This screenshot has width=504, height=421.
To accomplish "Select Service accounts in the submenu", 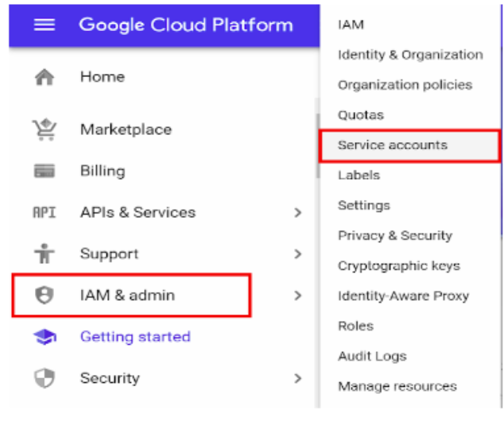I will [x=410, y=145].
